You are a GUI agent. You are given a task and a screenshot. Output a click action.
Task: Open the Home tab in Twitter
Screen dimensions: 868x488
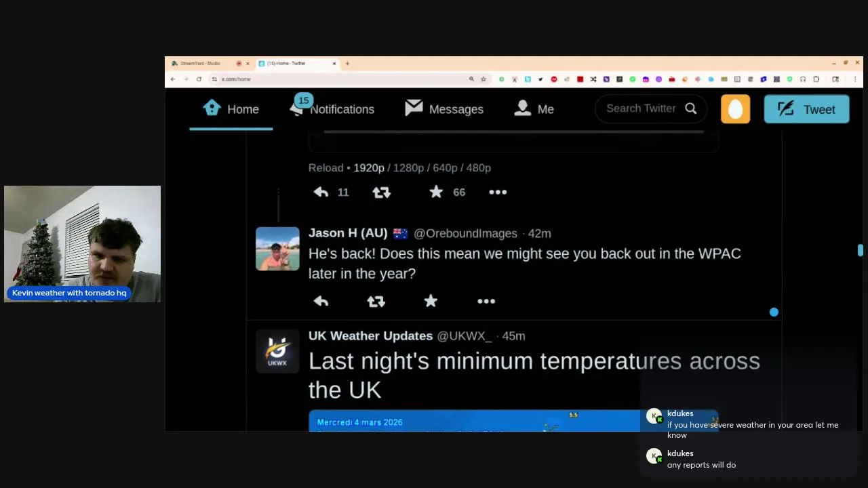click(x=231, y=109)
